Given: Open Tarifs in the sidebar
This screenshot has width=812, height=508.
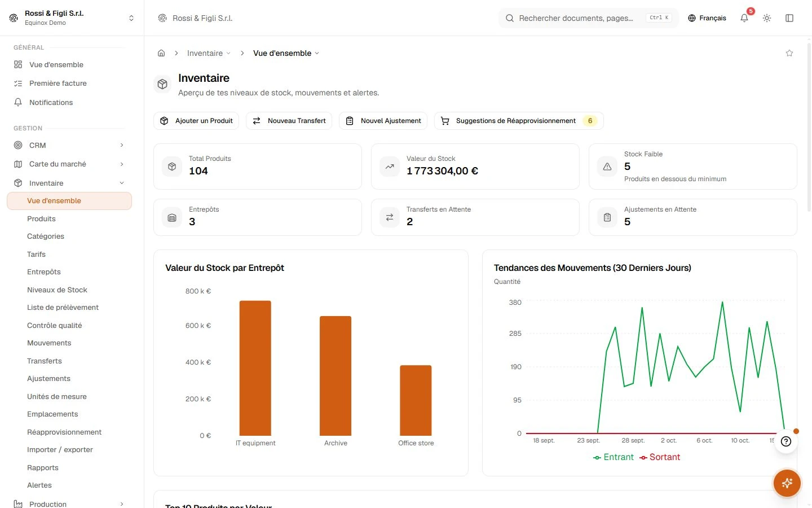Looking at the screenshot, I should point(69,254).
